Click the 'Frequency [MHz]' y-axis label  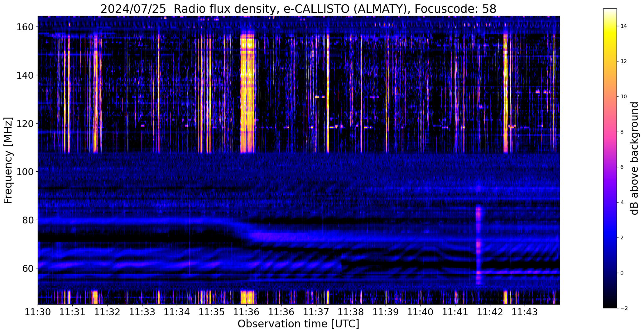point(8,160)
